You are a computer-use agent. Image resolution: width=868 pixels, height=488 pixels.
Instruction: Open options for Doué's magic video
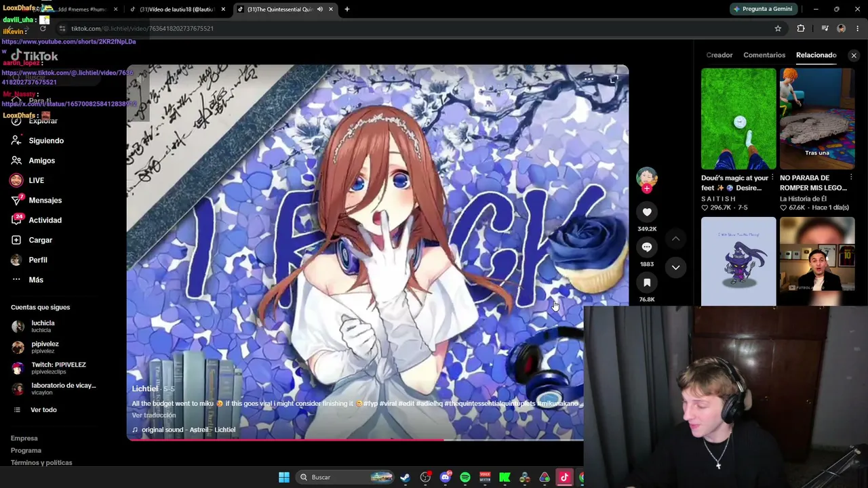(772, 178)
